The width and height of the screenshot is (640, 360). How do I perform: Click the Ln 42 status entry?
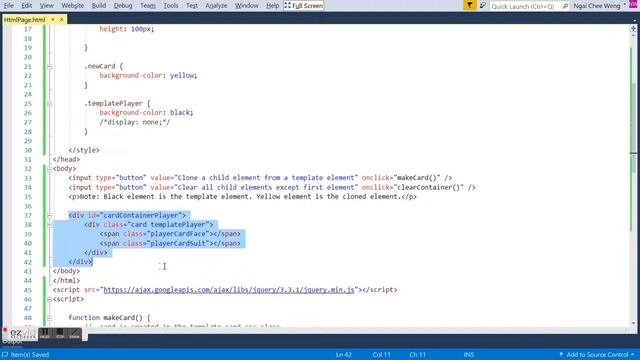tap(343, 355)
